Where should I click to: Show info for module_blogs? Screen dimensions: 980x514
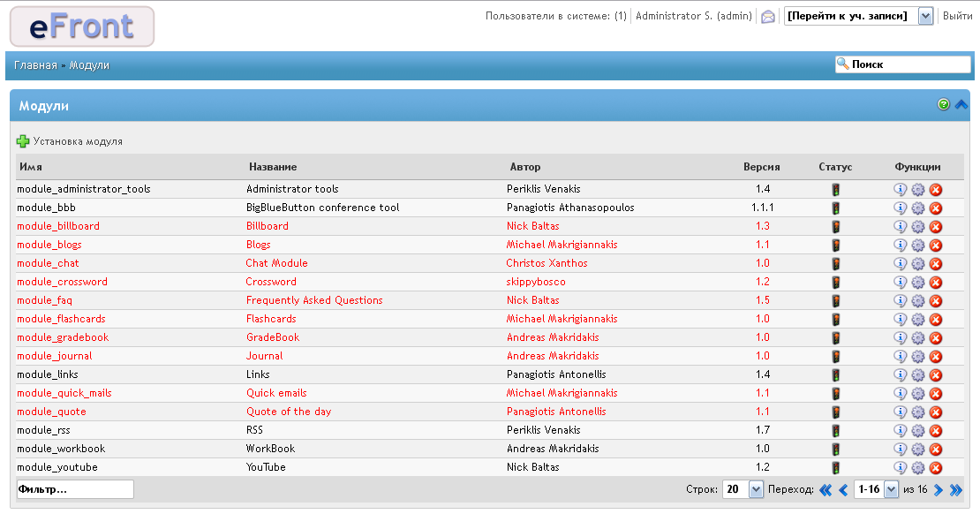tap(900, 246)
